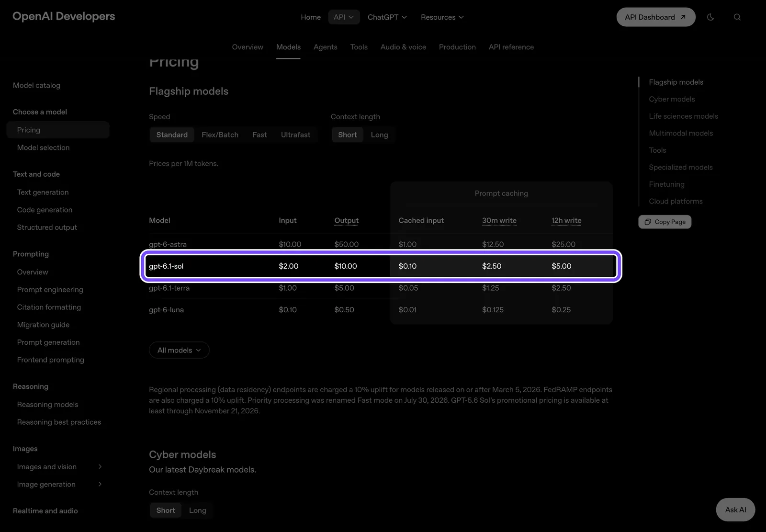This screenshot has width=766, height=532.
Task: Open Structured output sidebar link
Action: coord(47,227)
